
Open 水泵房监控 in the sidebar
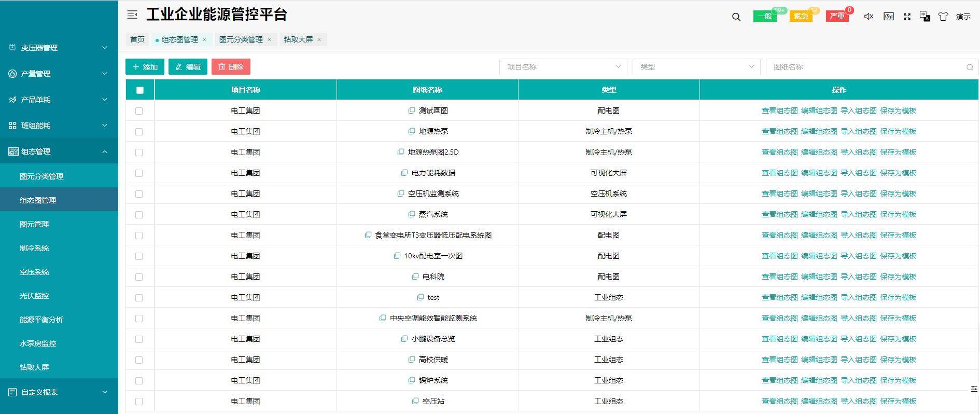pyautogui.click(x=59, y=343)
